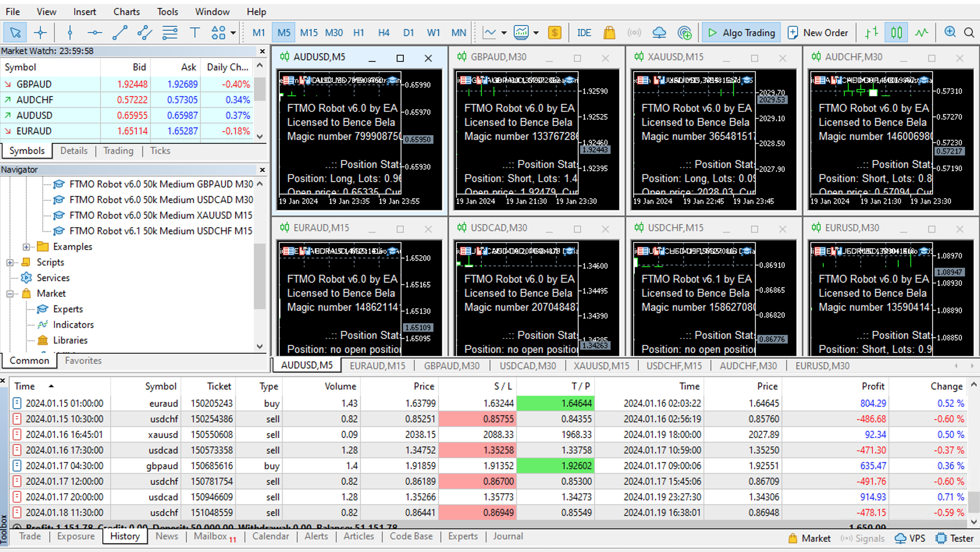Screen dimensions: 980x552
Task: Switch to Ticks tab in Market Watch
Action: click(x=160, y=151)
